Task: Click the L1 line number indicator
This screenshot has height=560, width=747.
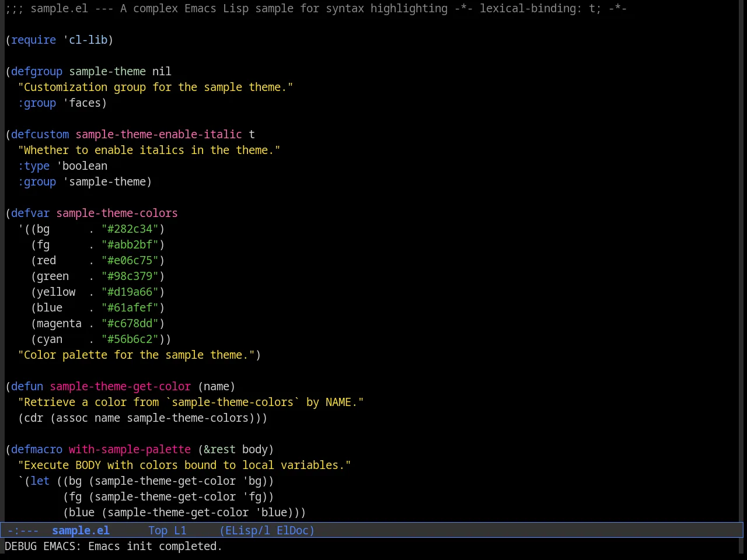Action: click(180, 530)
